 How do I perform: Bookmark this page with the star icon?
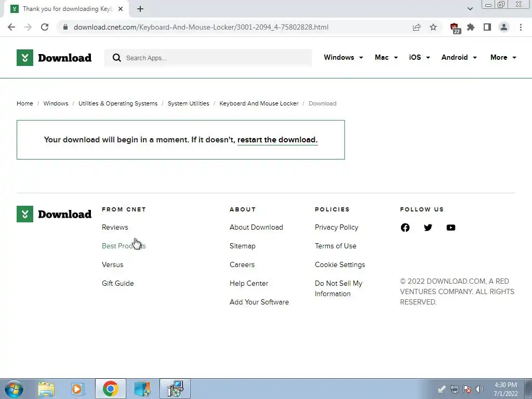coord(433,27)
